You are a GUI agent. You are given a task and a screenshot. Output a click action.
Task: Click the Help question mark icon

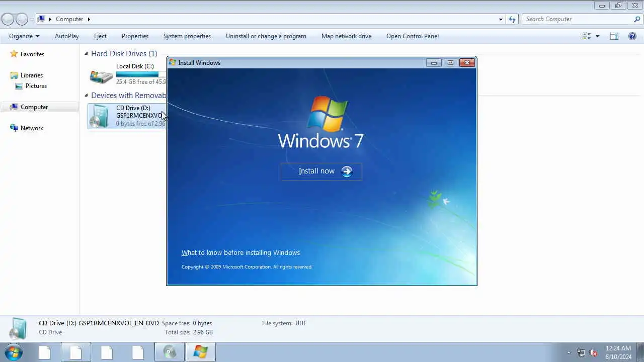632,36
